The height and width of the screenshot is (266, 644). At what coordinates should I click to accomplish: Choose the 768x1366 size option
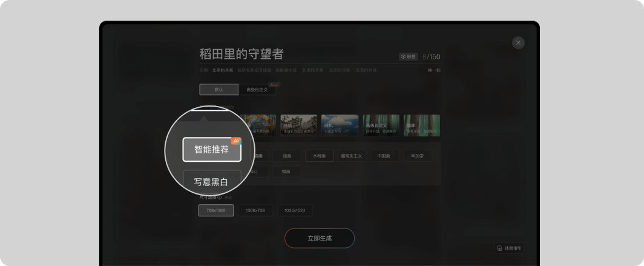point(216,210)
